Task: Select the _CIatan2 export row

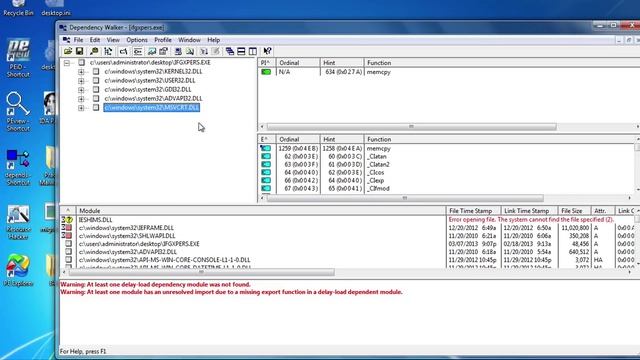Action: [x=448, y=164]
